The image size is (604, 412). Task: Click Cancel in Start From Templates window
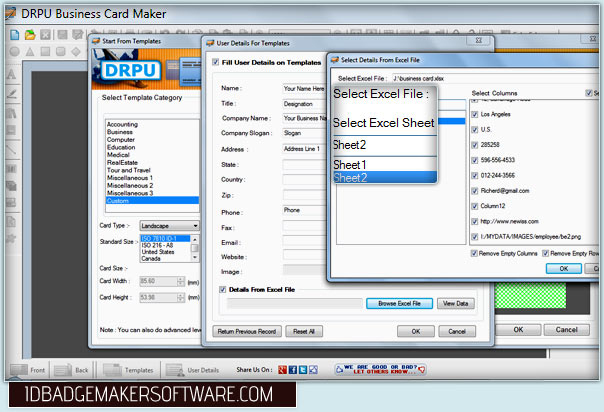click(x=567, y=330)
